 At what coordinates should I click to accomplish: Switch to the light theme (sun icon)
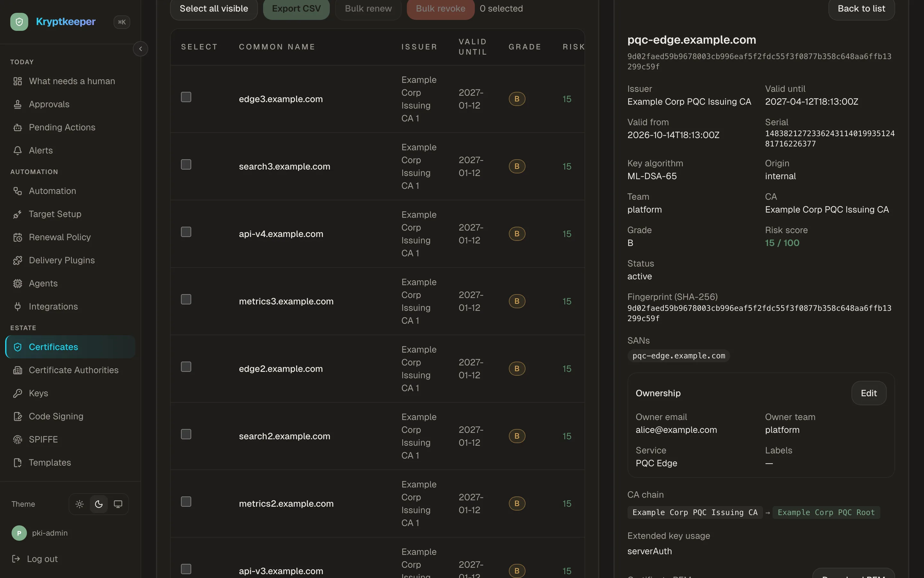[x=80, y=504]
